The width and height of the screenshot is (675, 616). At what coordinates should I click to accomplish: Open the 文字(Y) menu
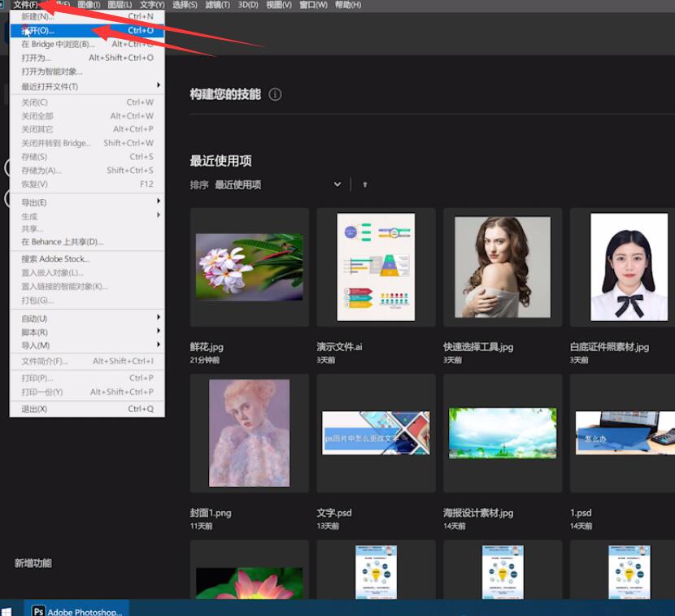click(x=152, y=5)
